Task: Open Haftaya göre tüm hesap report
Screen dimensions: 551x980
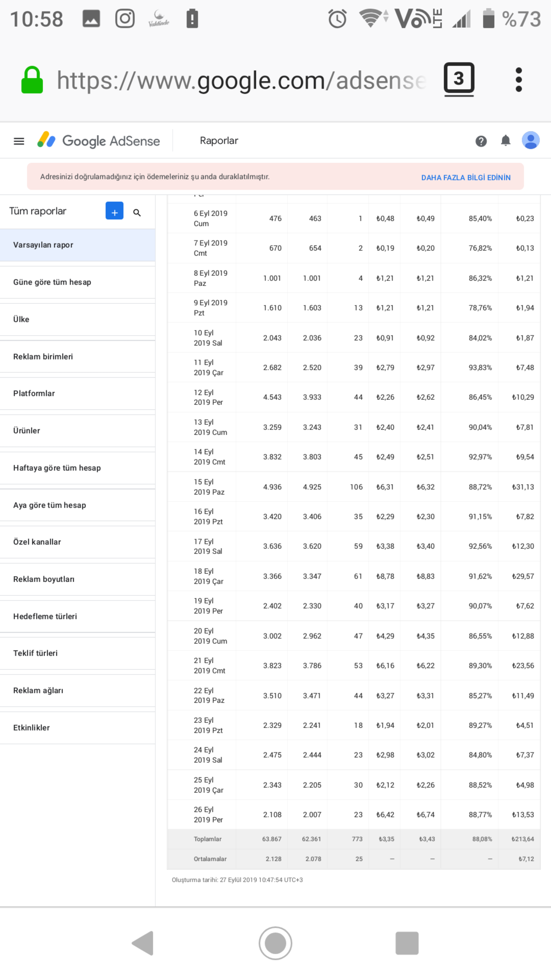Action: 78,468
